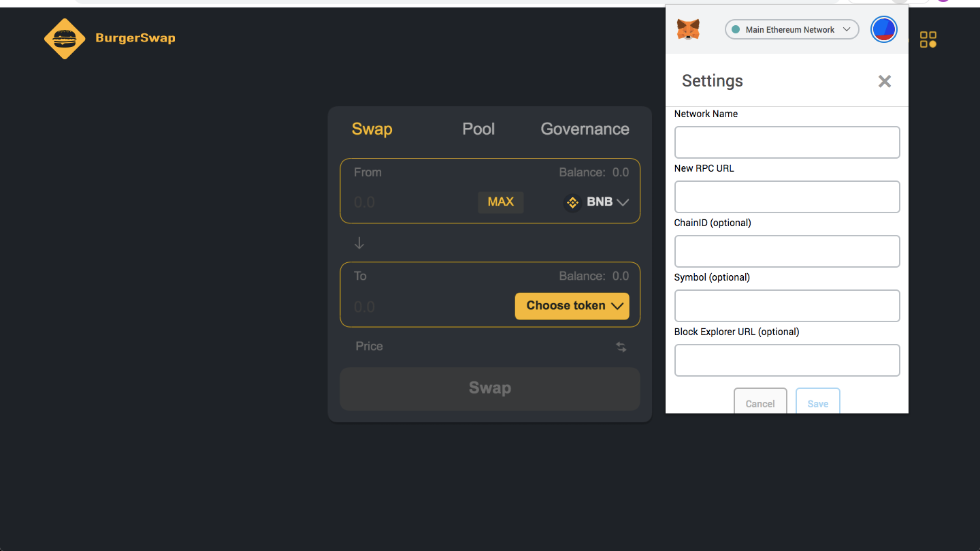Focus the Block Explorer URL input field
The width and height of the screenshot is (980, 551).
pos(787,360)
